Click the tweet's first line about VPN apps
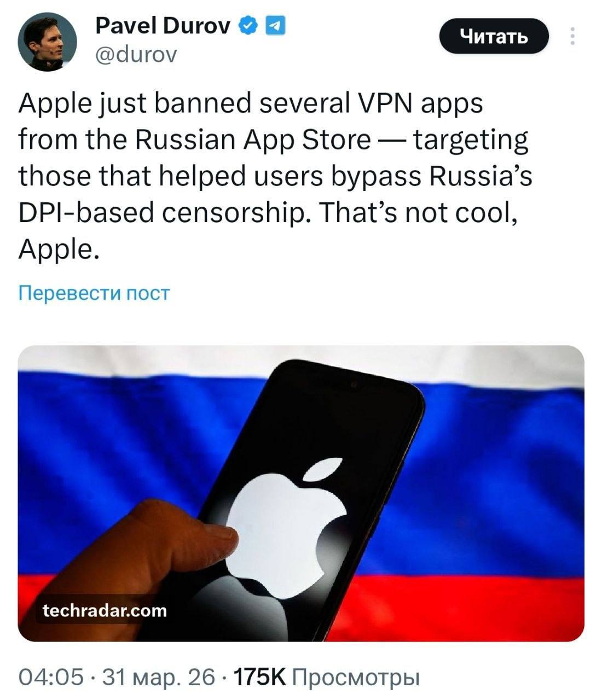The height and width of the screenshot is (700, 602). [251, 104]
